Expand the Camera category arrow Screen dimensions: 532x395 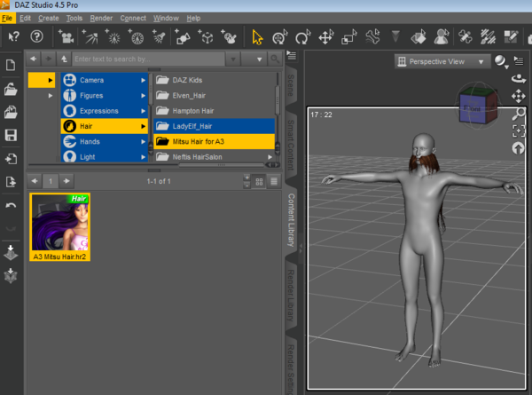point(143,80)
